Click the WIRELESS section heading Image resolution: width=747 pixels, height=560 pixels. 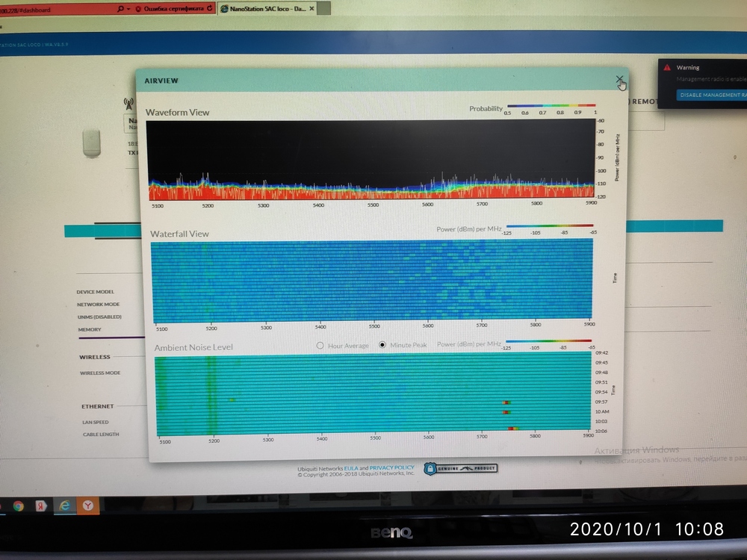(95, 357)
